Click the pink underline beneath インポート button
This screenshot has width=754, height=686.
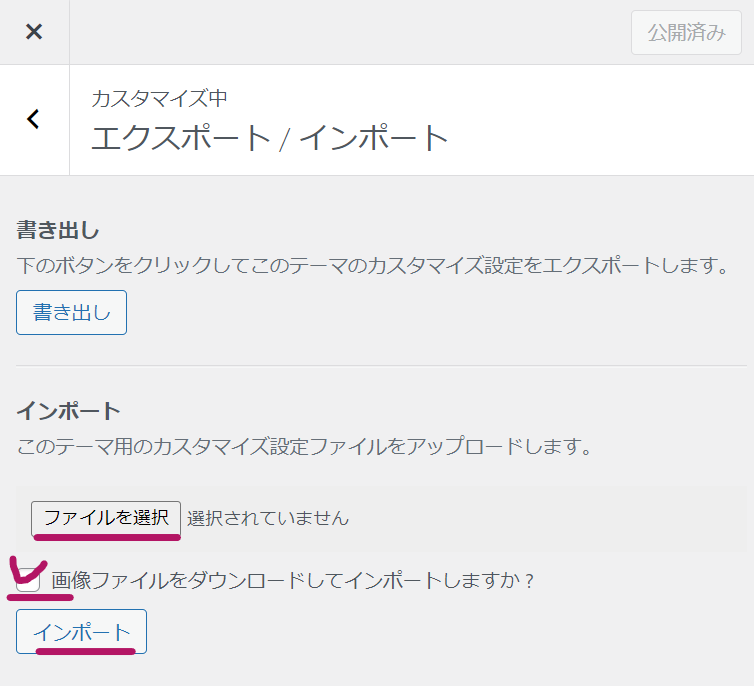click(84, 651)
